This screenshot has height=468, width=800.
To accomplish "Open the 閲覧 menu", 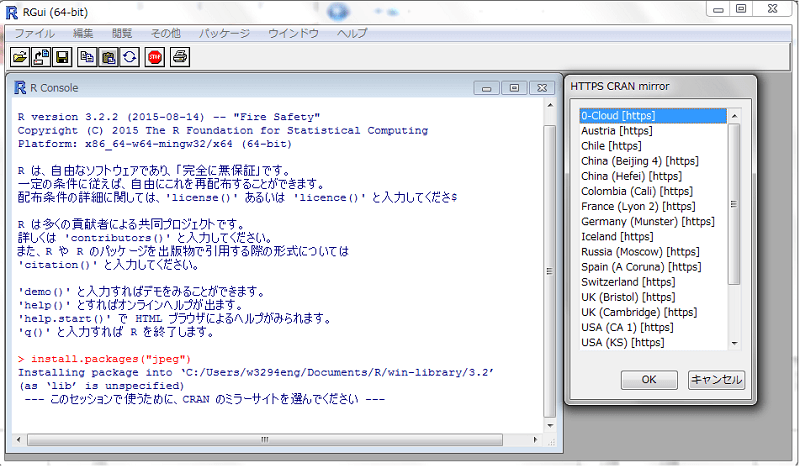I will point(122,33).
